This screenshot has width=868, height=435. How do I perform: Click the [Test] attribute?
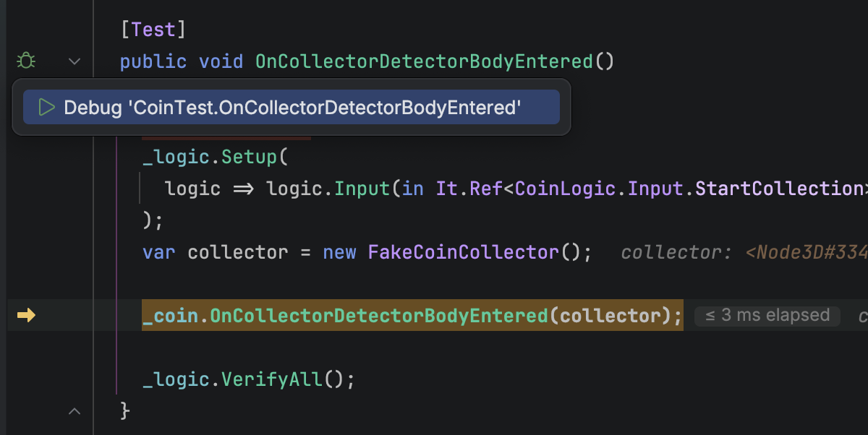153,30
